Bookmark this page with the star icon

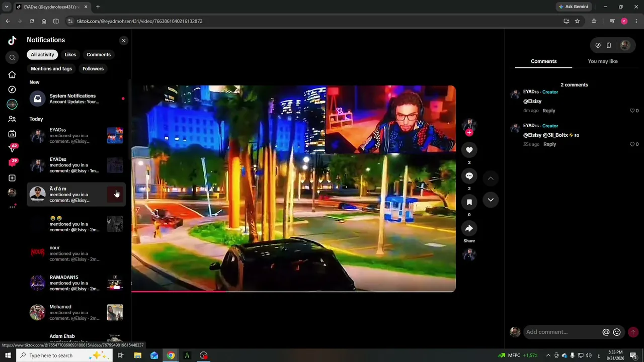[577, 21]
